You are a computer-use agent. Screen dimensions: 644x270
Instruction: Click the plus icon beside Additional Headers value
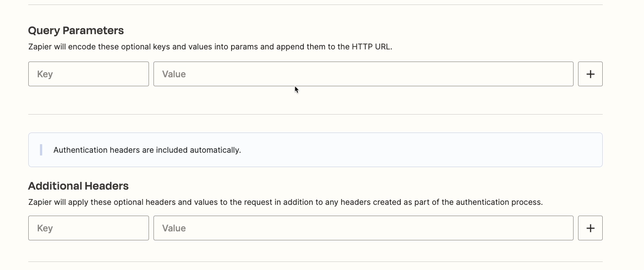pyautogui.click(x=590, y=228)
